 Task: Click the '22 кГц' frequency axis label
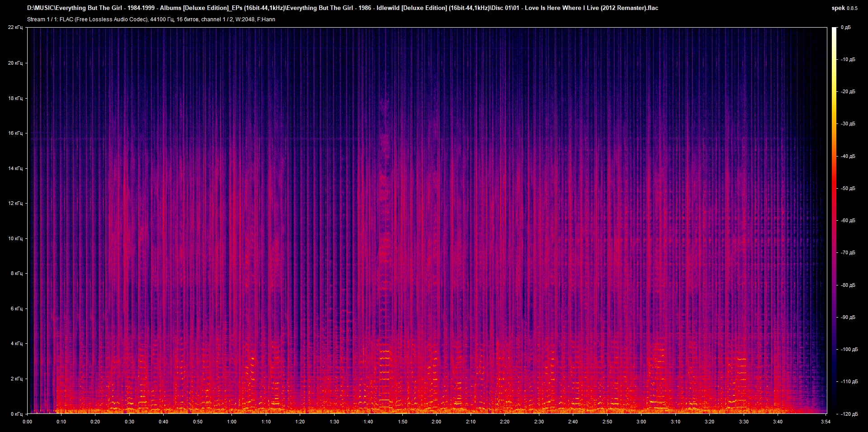pos(15,28)
